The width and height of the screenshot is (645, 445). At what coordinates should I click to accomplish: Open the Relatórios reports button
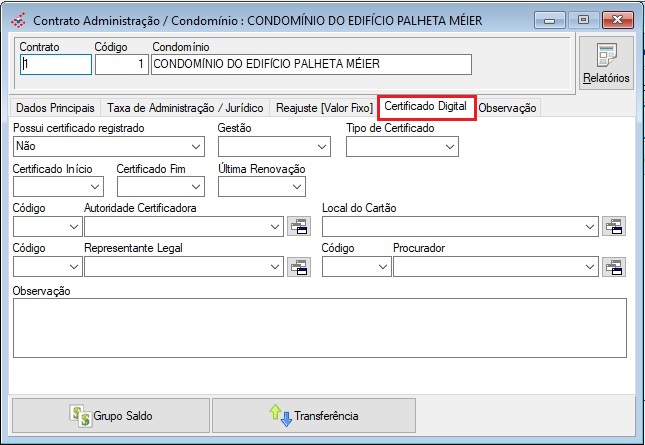(x=606, y=64)
